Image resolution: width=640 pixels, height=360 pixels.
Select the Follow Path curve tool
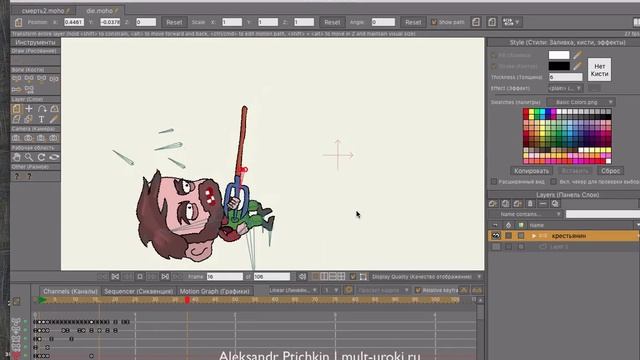coord(42,109)
